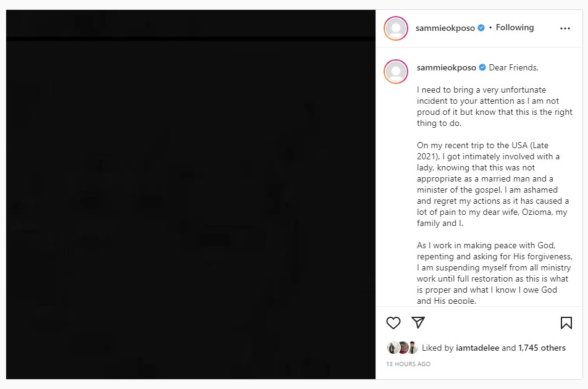Share the post via paper plane icon

[x=418, y=323]
